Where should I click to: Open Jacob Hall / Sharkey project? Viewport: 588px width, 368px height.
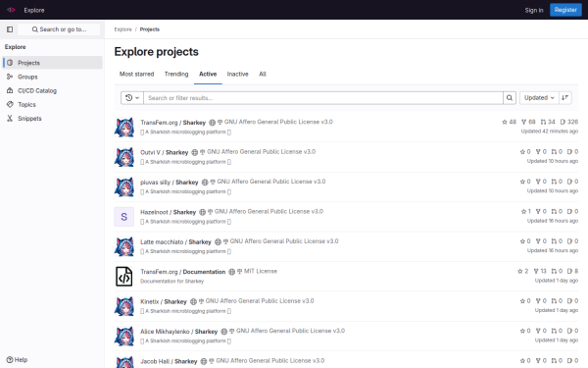(x=169, y=361)
